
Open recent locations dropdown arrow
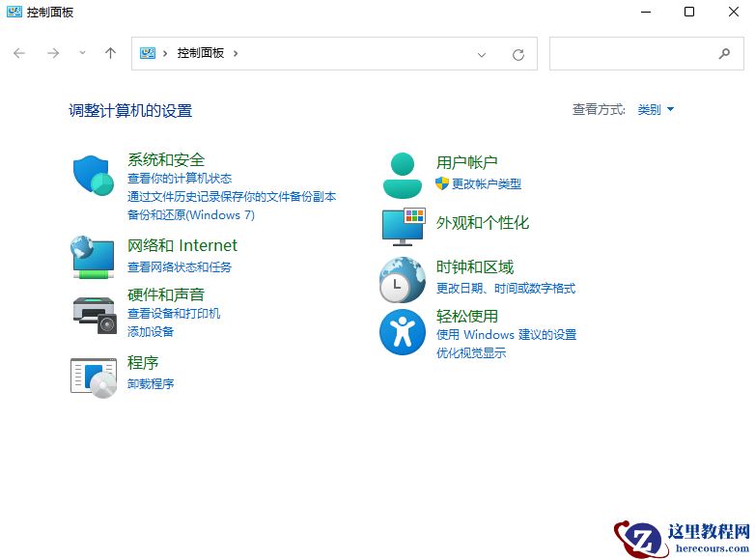pos(82,53)
